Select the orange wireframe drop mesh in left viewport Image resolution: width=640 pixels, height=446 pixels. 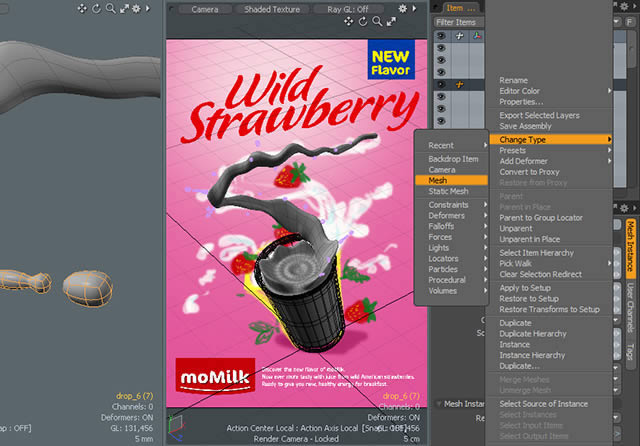(x=87, y=288)
